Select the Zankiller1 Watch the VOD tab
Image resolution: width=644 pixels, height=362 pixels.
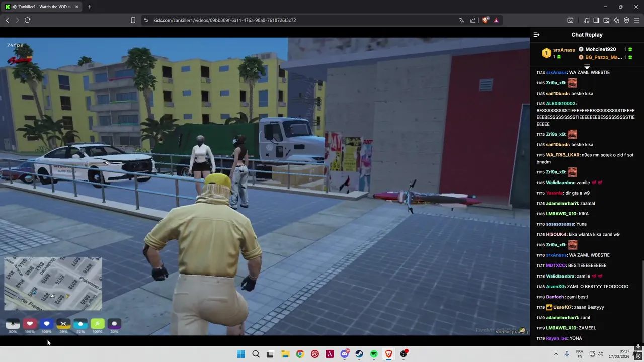pyautogui.click(x=42, y=7)
